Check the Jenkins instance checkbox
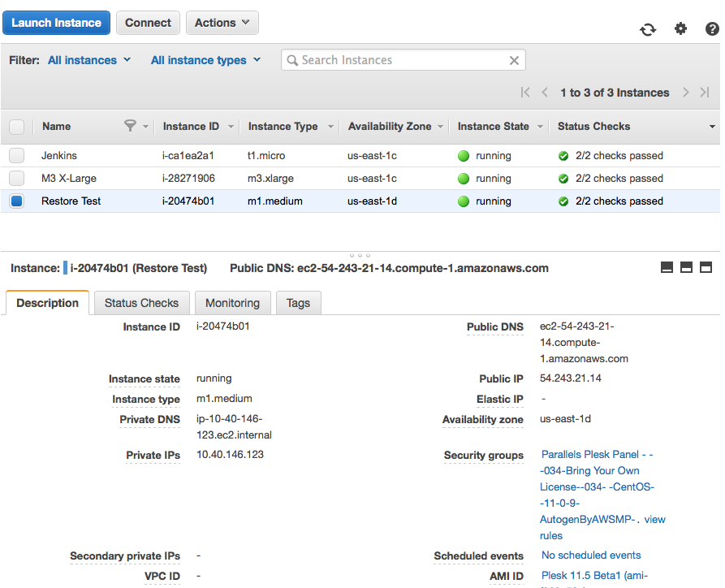725x588 pixels. coord(18,155)
